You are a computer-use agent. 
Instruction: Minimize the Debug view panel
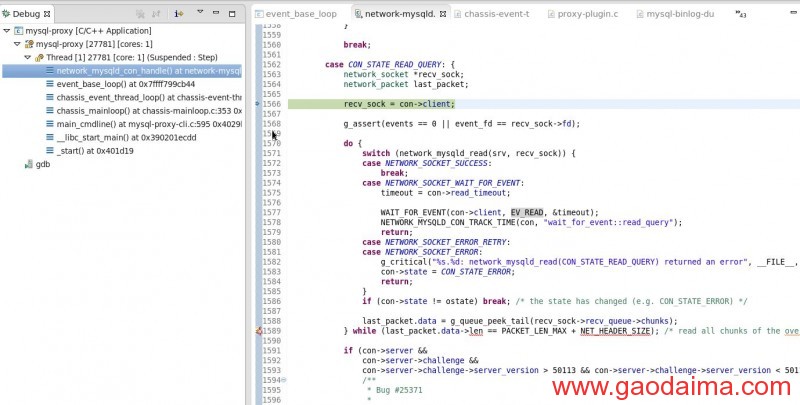click(x=216, y=13)
